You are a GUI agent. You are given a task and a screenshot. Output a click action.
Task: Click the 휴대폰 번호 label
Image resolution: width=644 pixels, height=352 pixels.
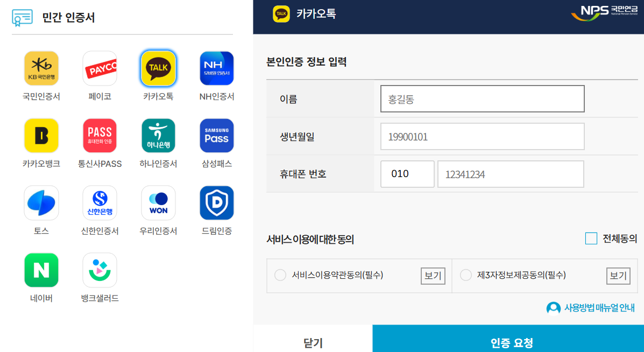pyautogui.click(x=303, y=174)
